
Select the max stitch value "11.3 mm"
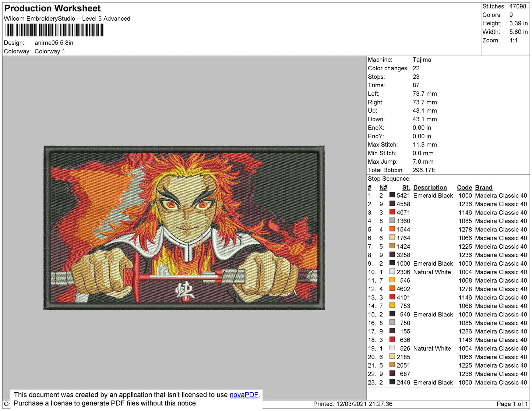click(x=425, y=145)
